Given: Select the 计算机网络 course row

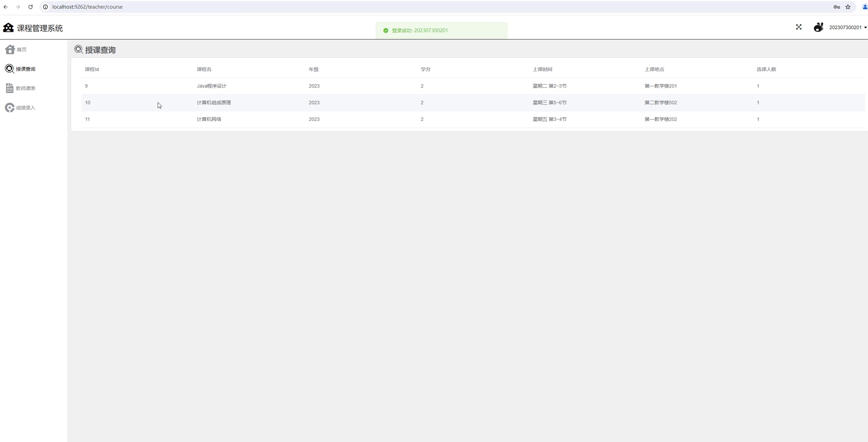Looking at the screenshot, I should [x=209, y=119].
